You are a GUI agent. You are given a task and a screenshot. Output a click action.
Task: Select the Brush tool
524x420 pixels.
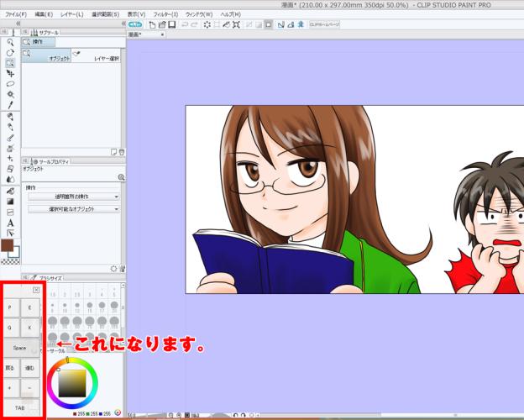pos(10,138)
